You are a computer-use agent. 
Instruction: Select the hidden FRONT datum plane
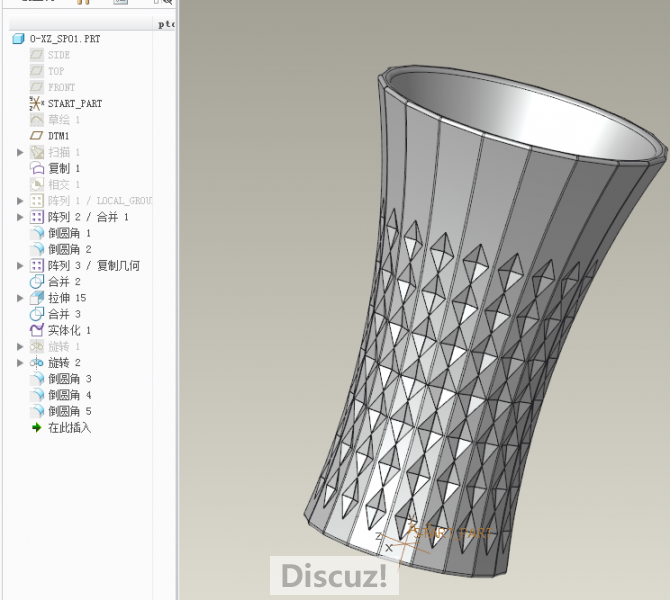[x=61, y=87]
